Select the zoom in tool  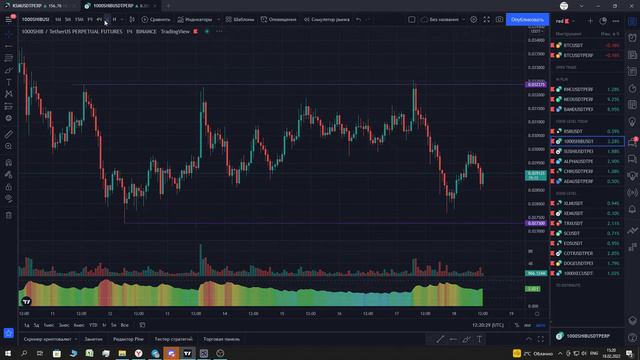[x=9, y=146]
